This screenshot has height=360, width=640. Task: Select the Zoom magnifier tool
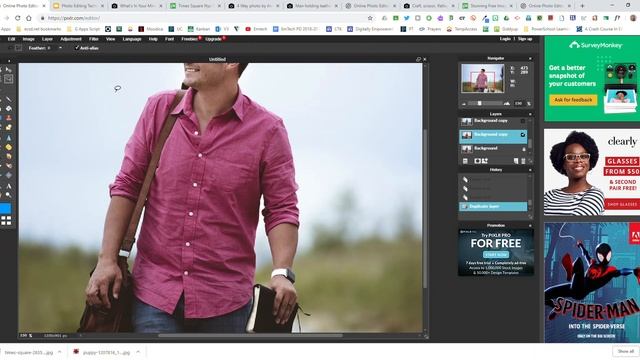click(9, 195)
